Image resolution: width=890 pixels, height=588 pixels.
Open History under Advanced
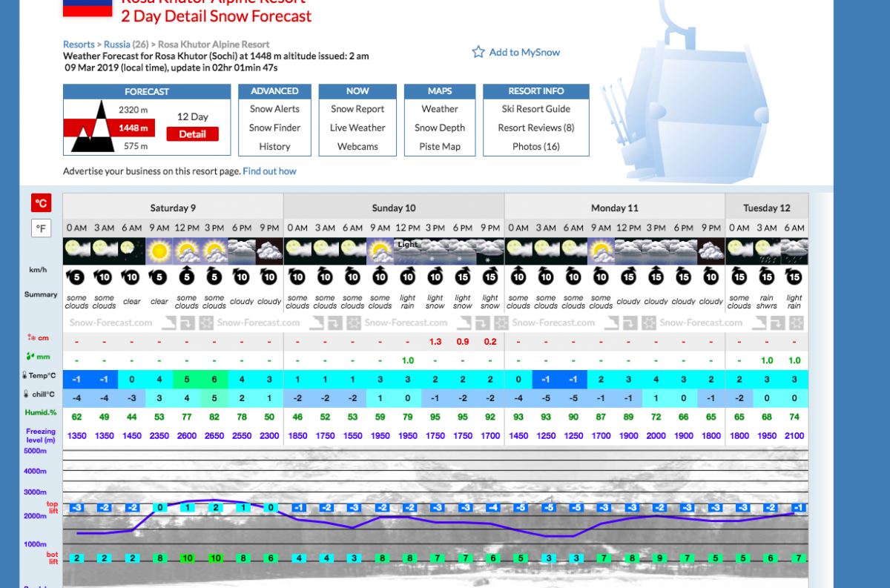(274, 147)
